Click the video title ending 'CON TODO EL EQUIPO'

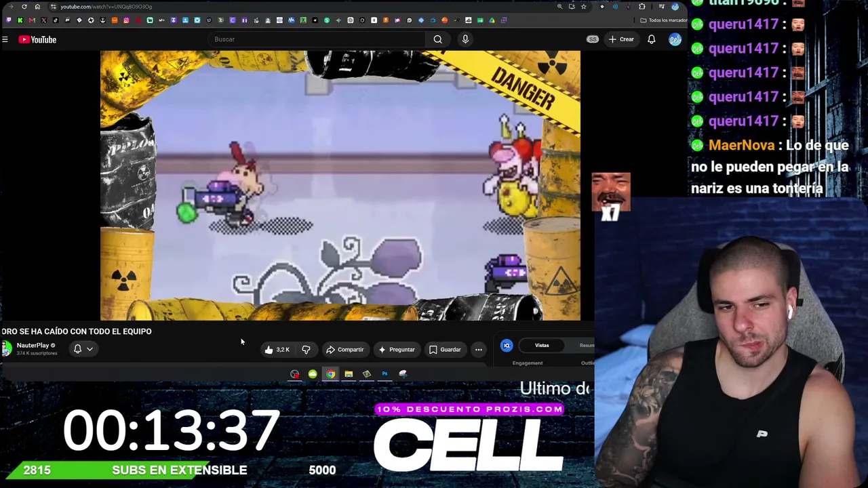pos(77,331)
